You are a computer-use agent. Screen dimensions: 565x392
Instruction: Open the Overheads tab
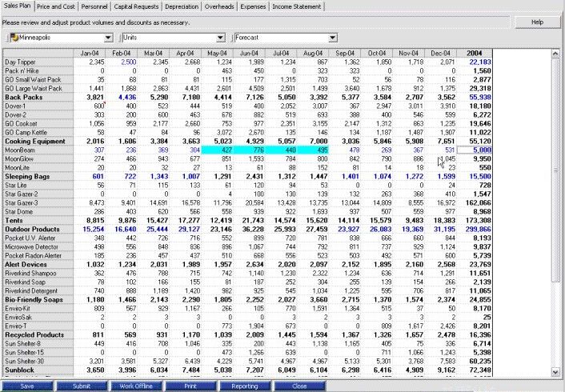point(219,6)
